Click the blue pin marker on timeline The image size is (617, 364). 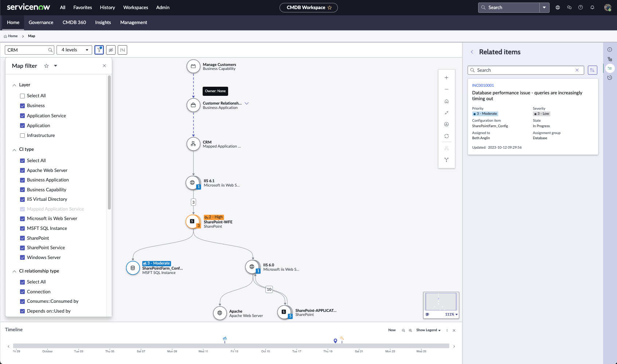335,341
